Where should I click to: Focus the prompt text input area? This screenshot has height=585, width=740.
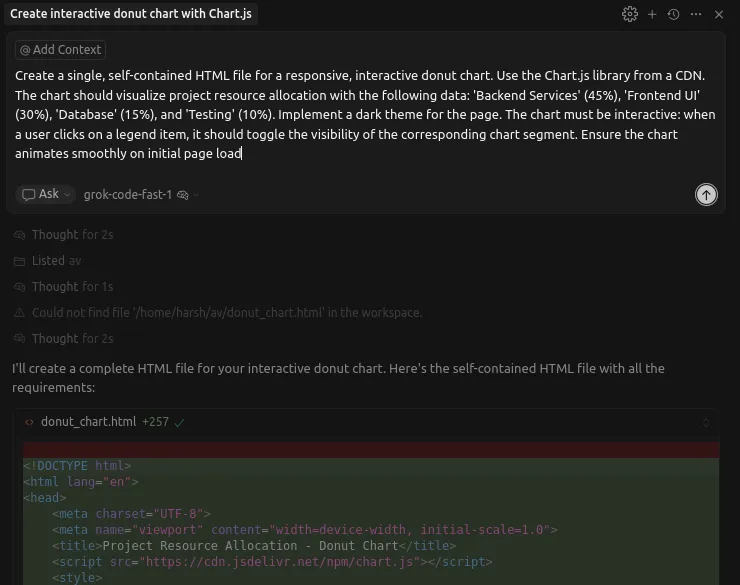(365, 115)
